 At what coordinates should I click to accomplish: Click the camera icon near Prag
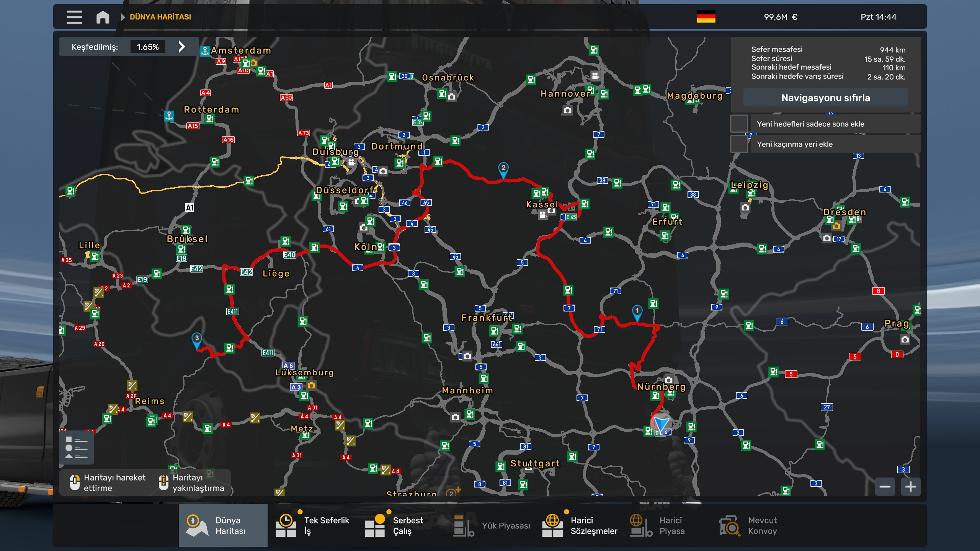905,339
